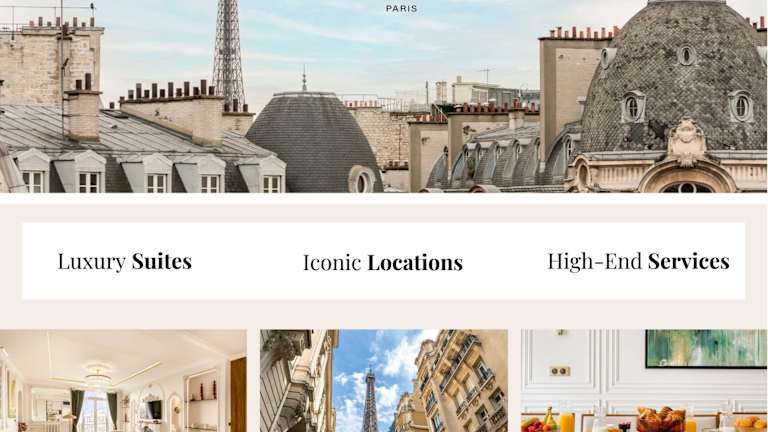Click the chandelier in the suite photo
The width and height of the screenshot is (768, 432).
(x=98, y=375)
